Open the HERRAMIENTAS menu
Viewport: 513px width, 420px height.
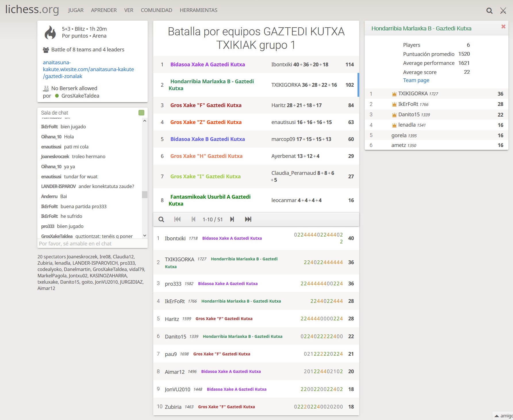click(198, 10)
